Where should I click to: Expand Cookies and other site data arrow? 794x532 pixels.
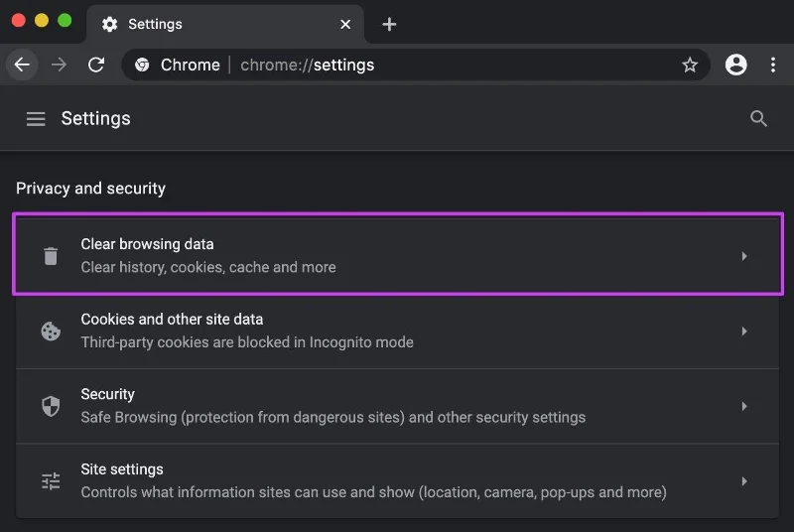pos(743,332)
